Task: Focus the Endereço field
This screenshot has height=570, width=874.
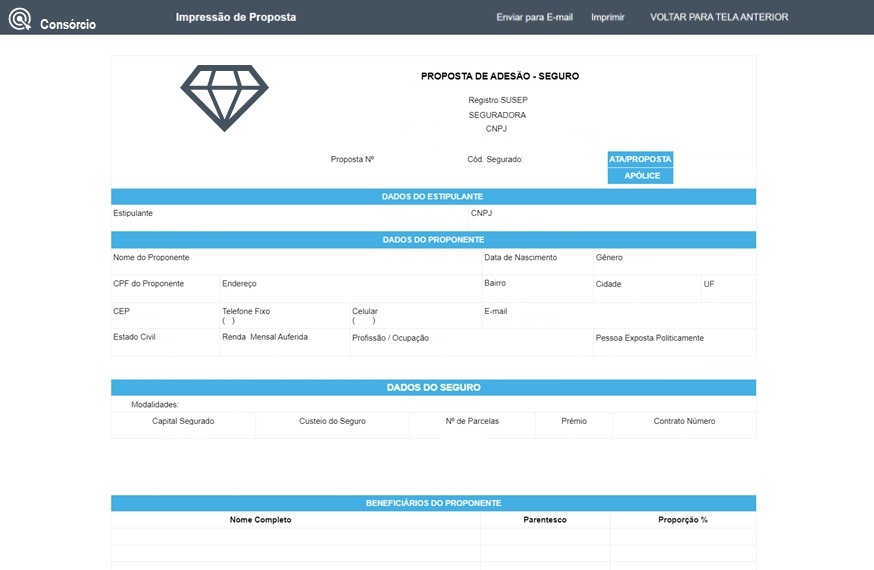Action: click(350, 288)
